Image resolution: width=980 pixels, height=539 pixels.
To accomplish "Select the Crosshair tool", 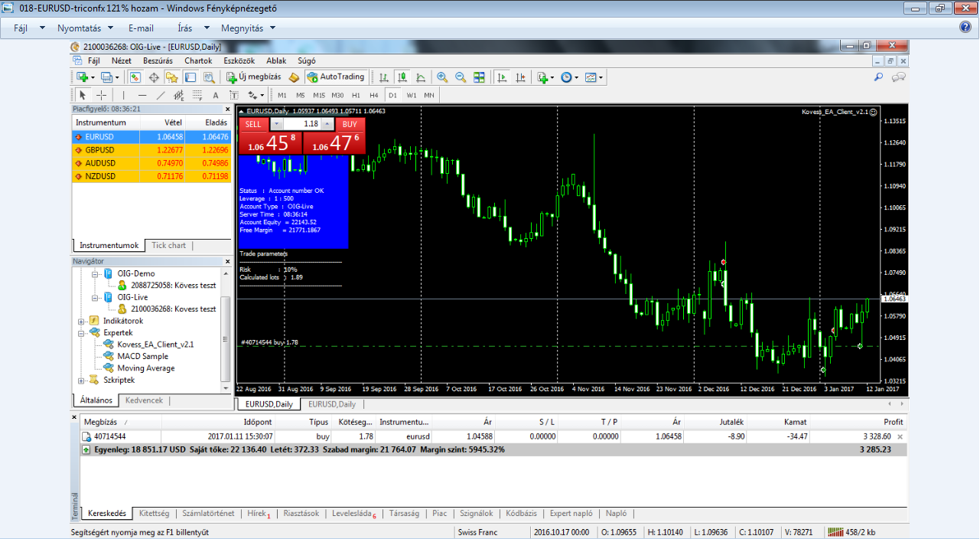I will point(101,96).
